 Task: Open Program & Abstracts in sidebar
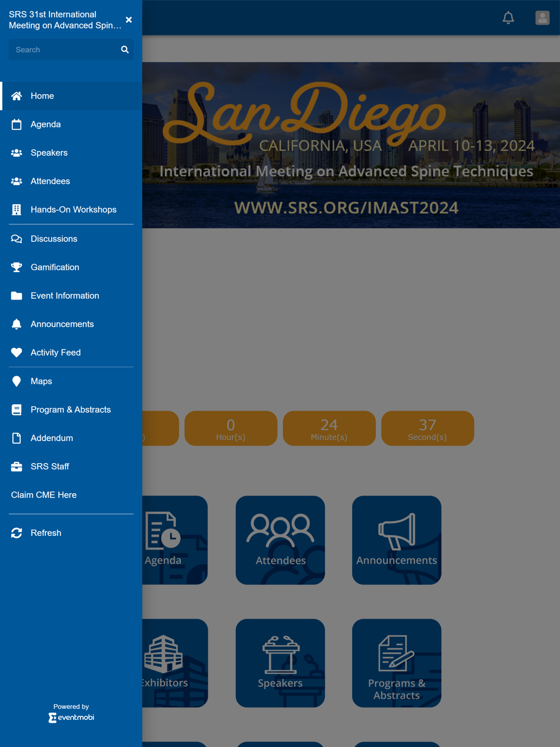point(71,410)
